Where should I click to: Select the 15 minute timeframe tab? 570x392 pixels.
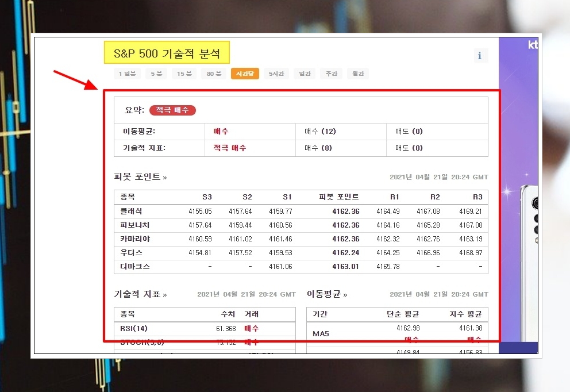pos(184,74)
